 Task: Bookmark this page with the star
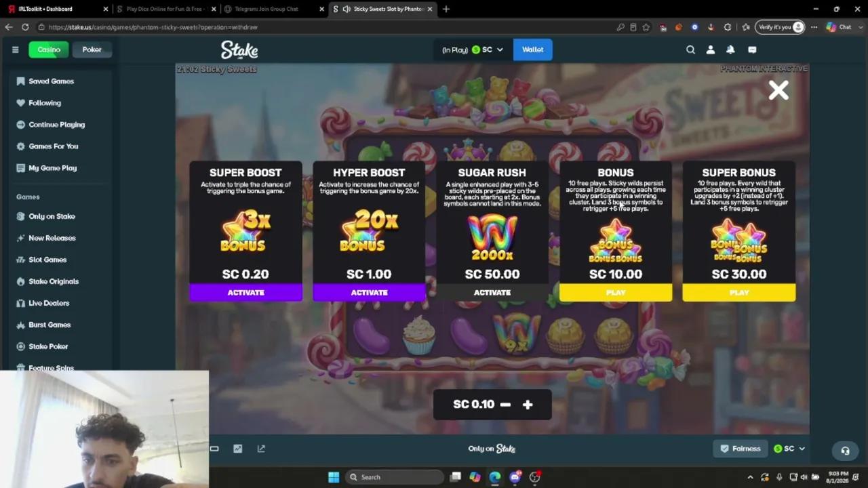click(646, 27)
